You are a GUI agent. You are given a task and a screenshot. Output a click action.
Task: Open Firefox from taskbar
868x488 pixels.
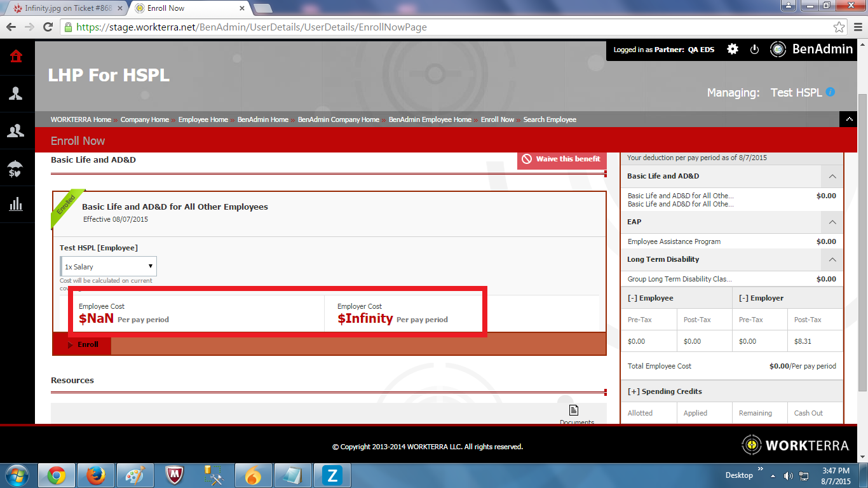95,476
